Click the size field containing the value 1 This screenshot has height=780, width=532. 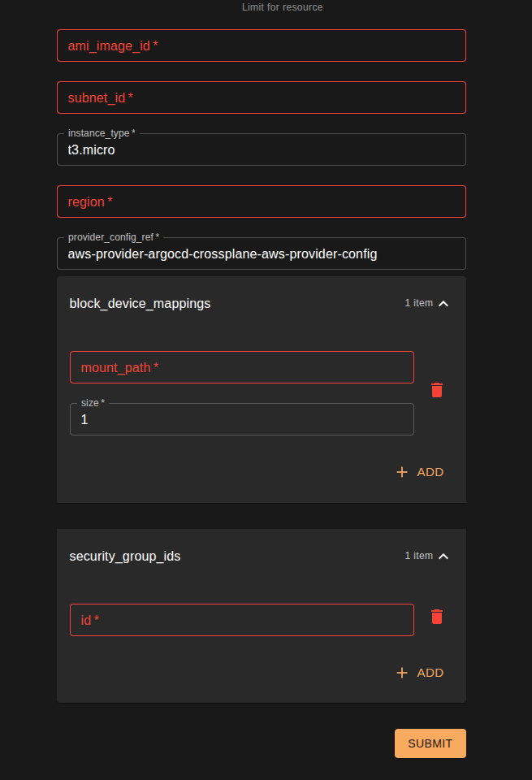point(241,419)
